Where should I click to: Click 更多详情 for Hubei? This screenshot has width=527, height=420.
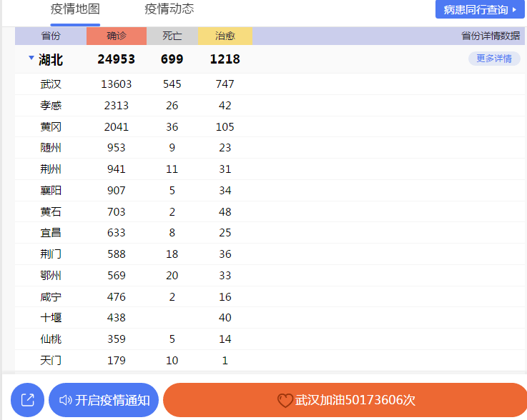[494, 59]
